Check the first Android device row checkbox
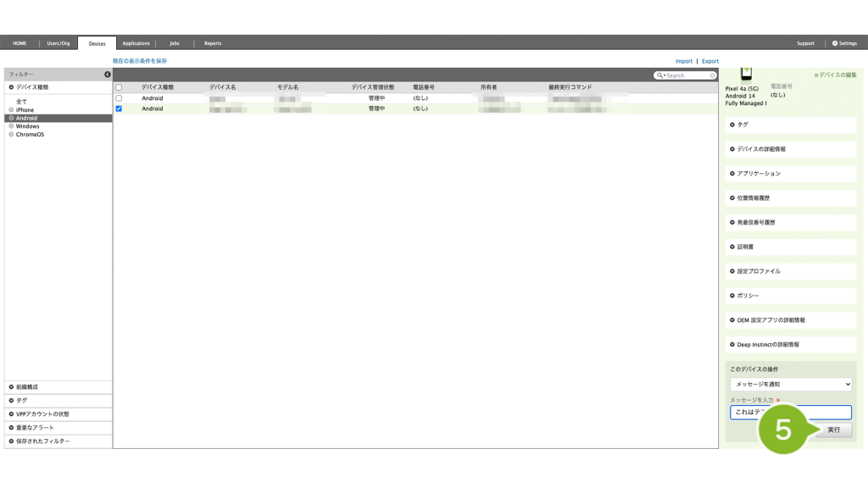Viewport: 868px width, 488px height. (119, 98)
